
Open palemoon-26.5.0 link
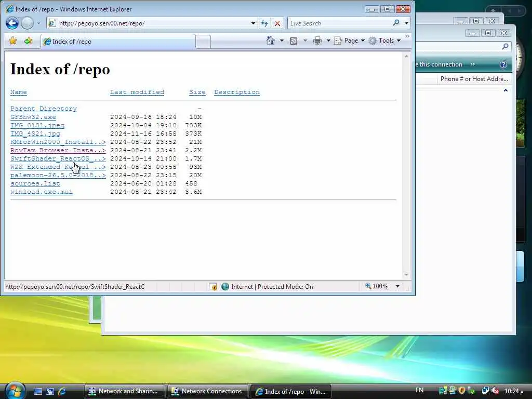[x=58, y=175]
